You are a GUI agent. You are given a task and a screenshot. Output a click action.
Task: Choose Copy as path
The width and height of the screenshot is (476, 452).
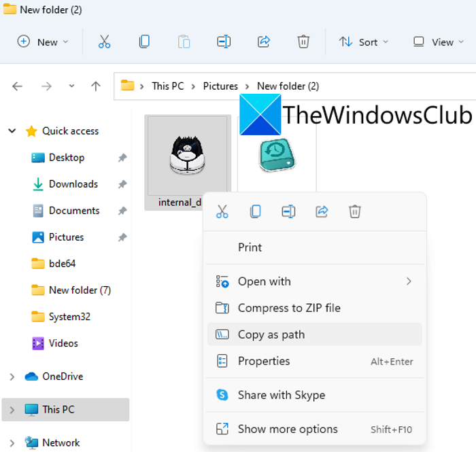click(x=314, y=334)
